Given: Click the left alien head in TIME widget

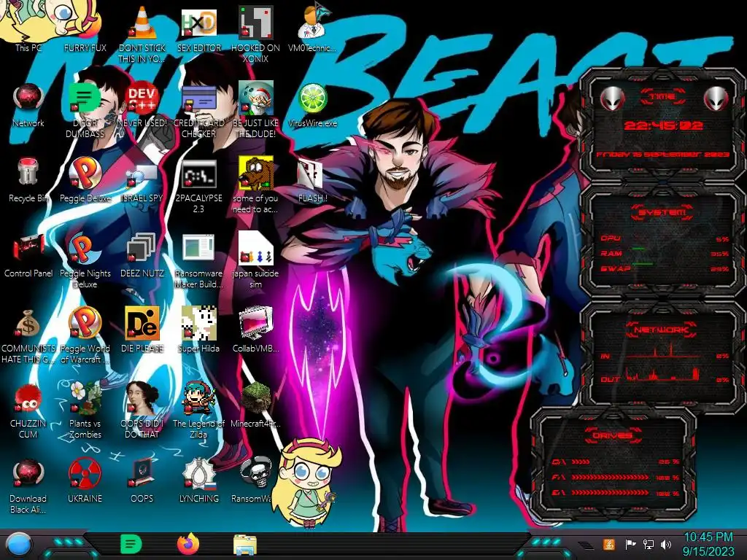Looking at the screenshot, I should click(612, 98).
